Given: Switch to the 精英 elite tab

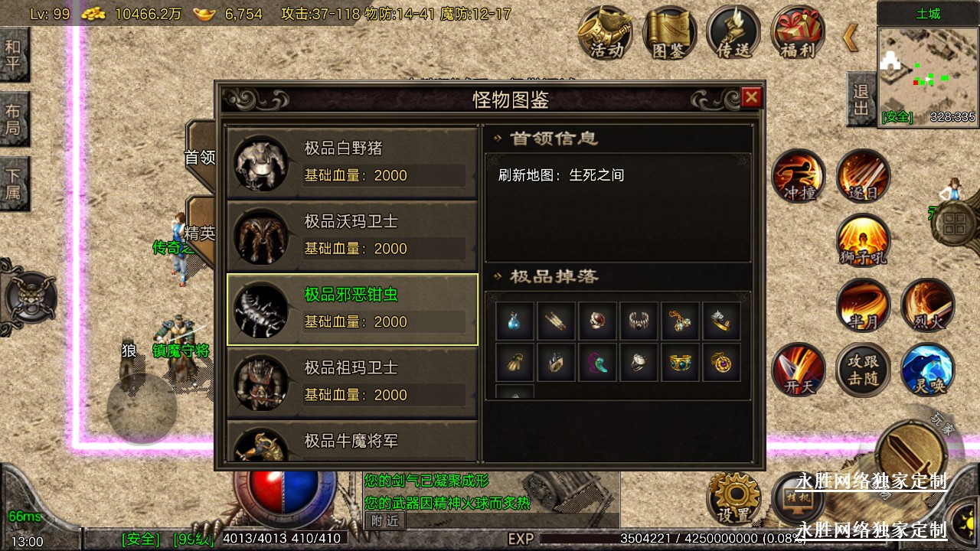Looking at the screenshot, I should [x=201, y=233].
